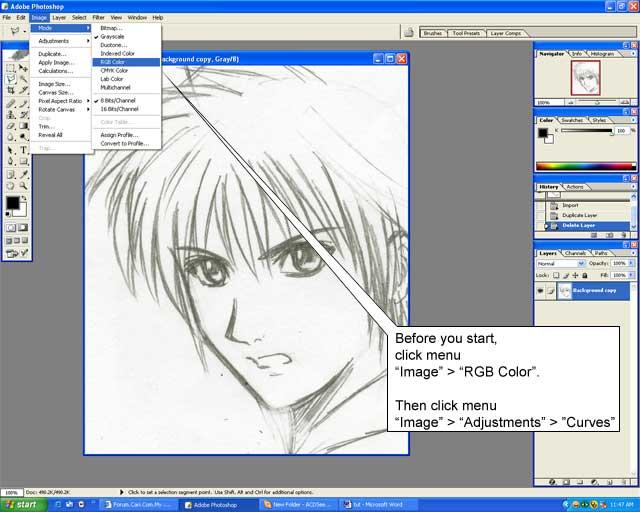Image resolution: width=640 pixels, height=512 pixels.
Task: Open the Color panel options menu arrow
Action: [633, 120]
